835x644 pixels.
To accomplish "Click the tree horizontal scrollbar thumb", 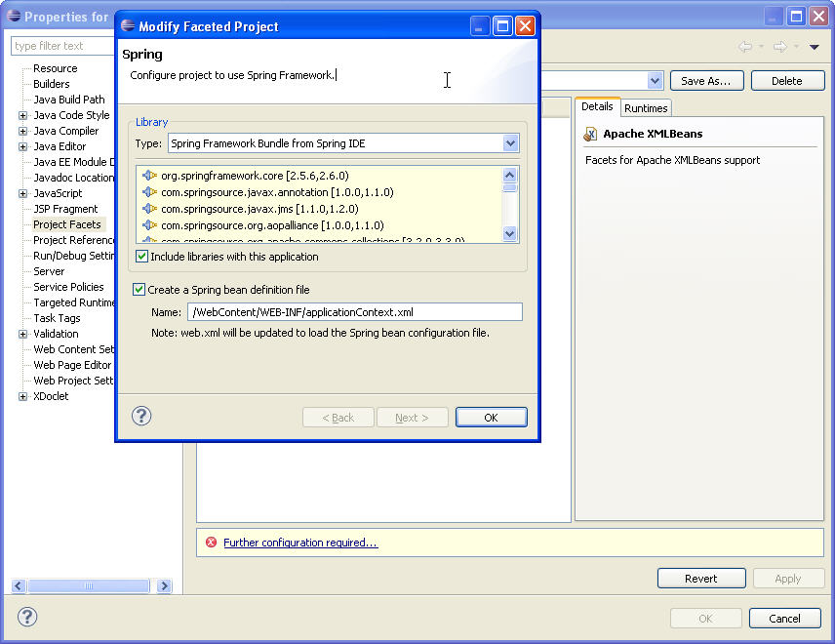I will 89,585.
